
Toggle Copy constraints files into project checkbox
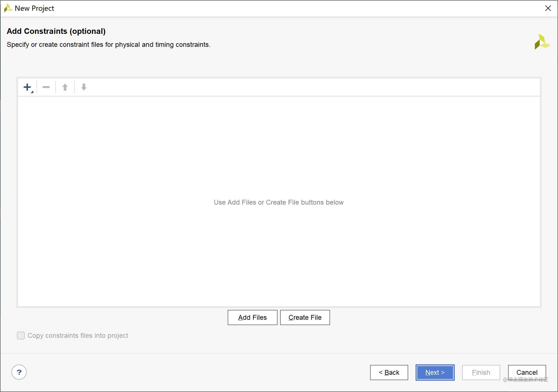[x=21, y=336]
